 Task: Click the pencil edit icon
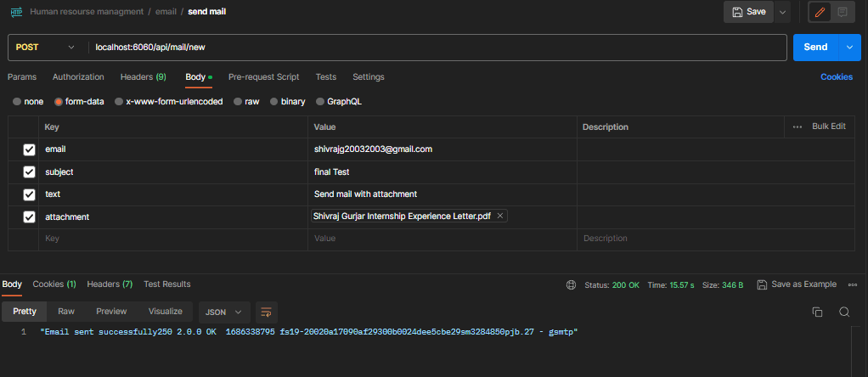pyautogui.click(x=820, y=12)
